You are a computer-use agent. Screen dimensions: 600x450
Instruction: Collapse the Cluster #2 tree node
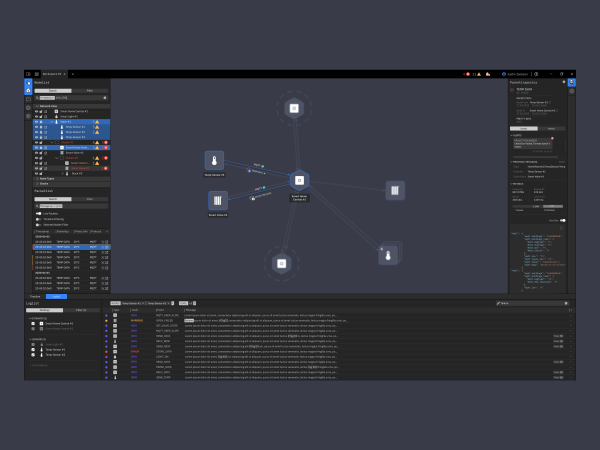pos(57,158)
